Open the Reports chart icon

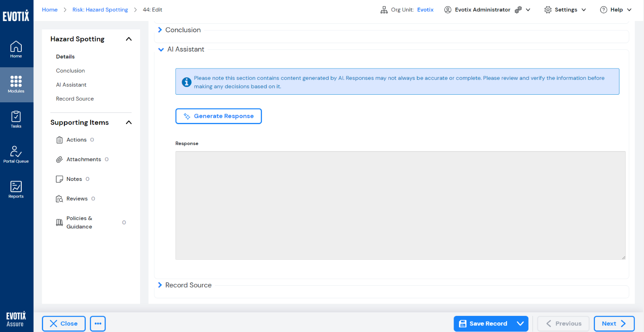16,189
